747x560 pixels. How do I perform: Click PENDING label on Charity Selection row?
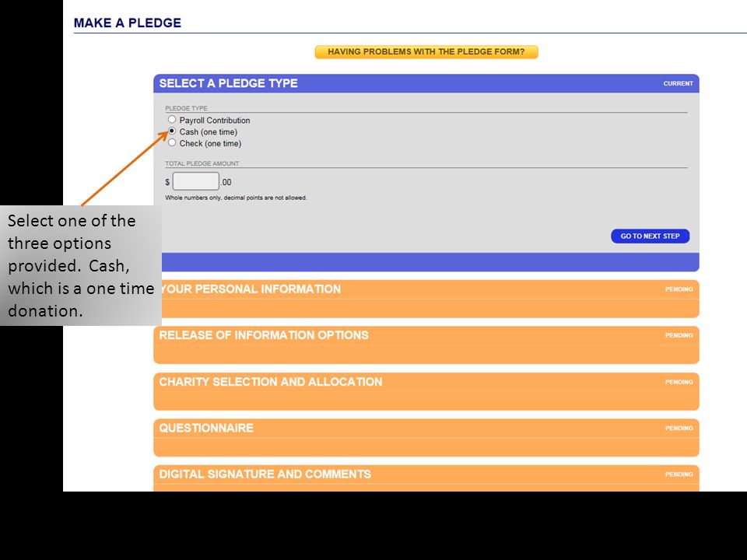point(679,382)
